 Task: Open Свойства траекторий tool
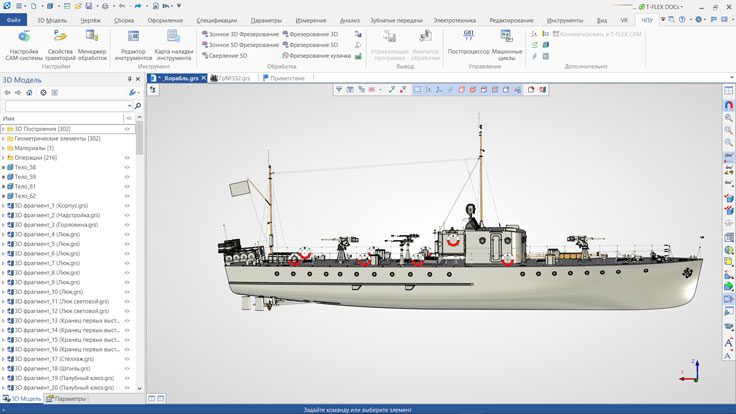[x=60, y=45]
